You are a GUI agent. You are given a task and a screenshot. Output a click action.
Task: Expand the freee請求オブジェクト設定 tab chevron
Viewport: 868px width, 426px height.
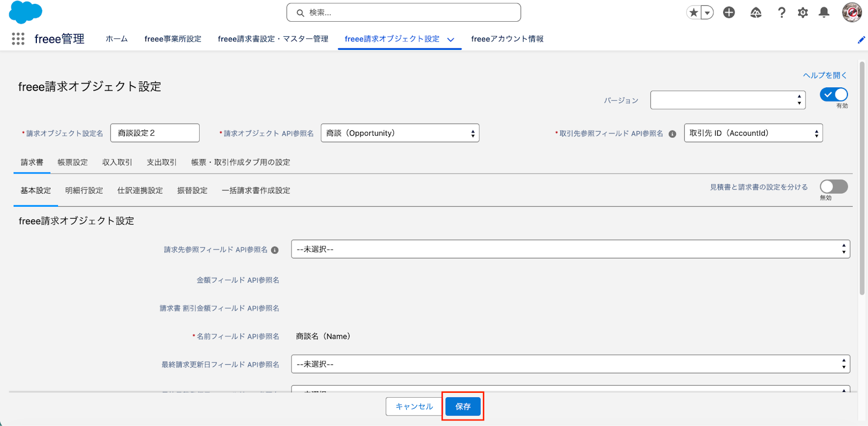pyautogui.click(x=451, y=40)
